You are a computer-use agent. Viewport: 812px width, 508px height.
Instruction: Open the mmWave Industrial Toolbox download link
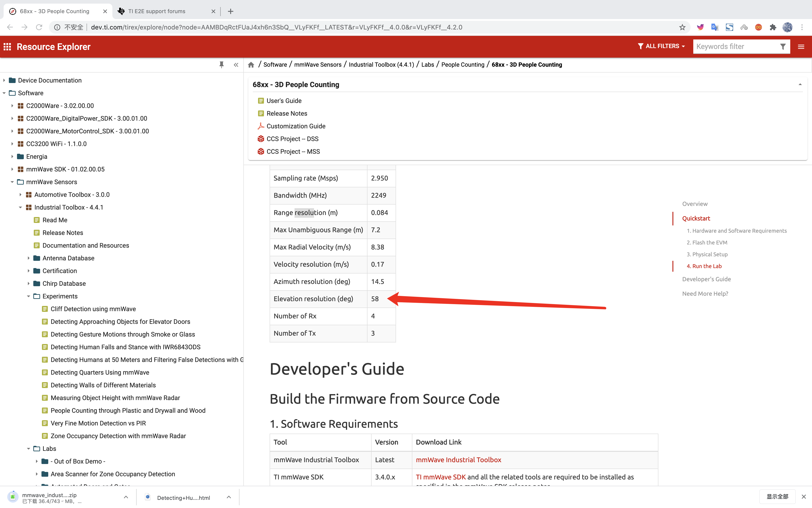(x=458, y=460)
